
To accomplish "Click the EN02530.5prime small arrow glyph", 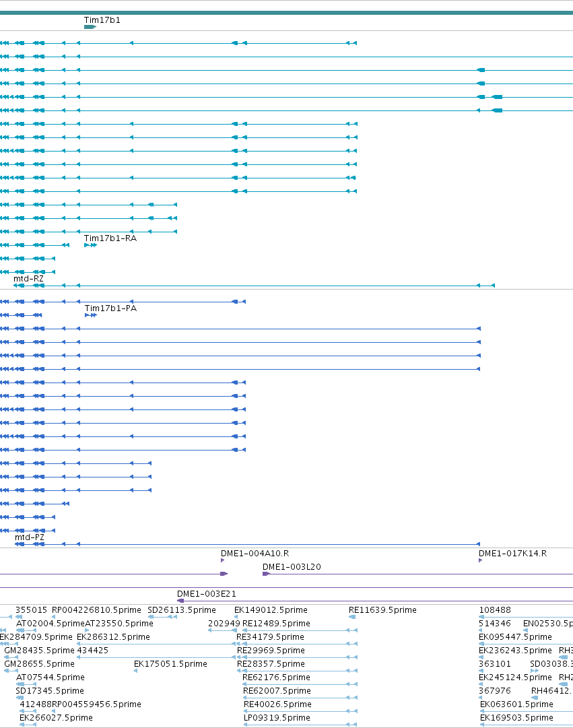I will tap(525, 630).
